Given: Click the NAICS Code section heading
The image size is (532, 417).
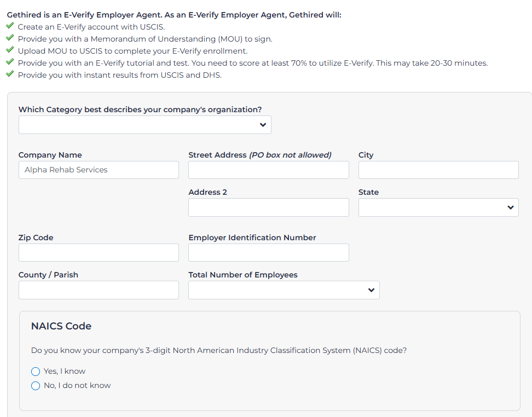Looking at the screenshot, I should (61, 326).
